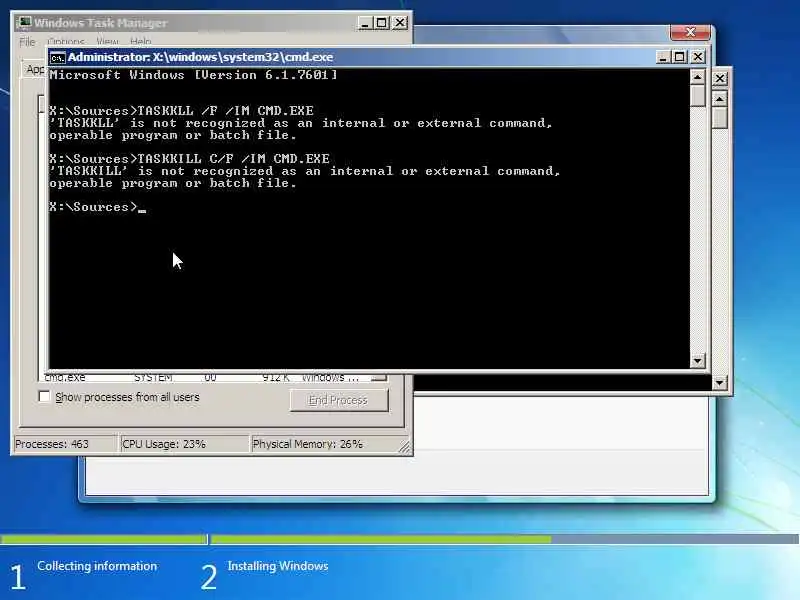Screen dimensions: 800x600
Task: Minimize the Administrator cmd.exe window
Action: [x=662, y=57]
